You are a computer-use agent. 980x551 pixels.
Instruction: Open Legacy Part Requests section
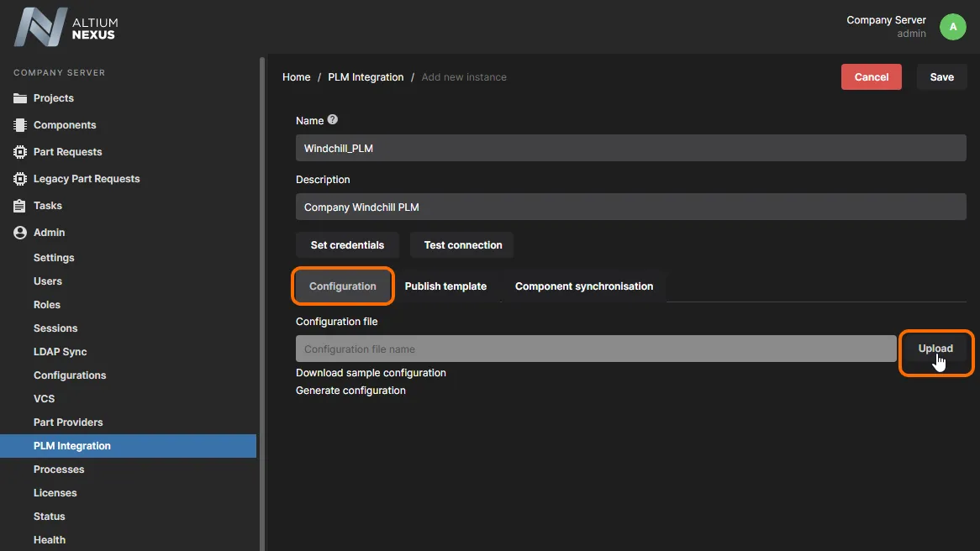pyautogui.click(x=87, y=179)
